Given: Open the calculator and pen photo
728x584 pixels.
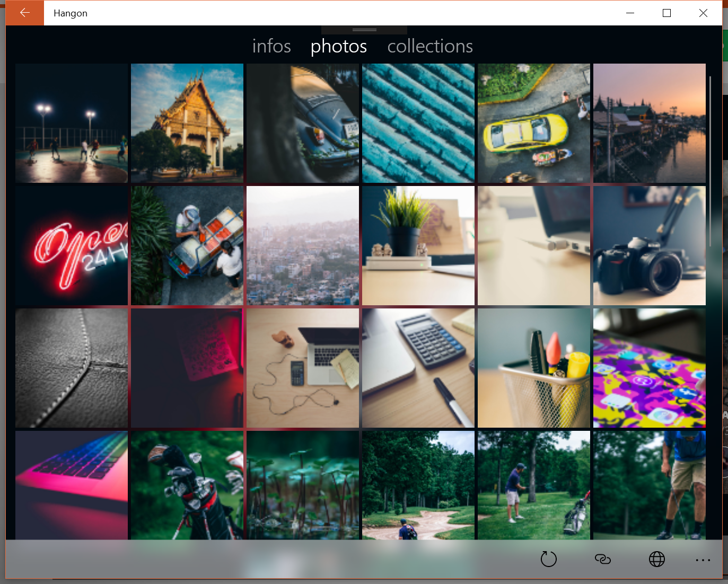Looking at the screenshot, I should pos(418,368).
